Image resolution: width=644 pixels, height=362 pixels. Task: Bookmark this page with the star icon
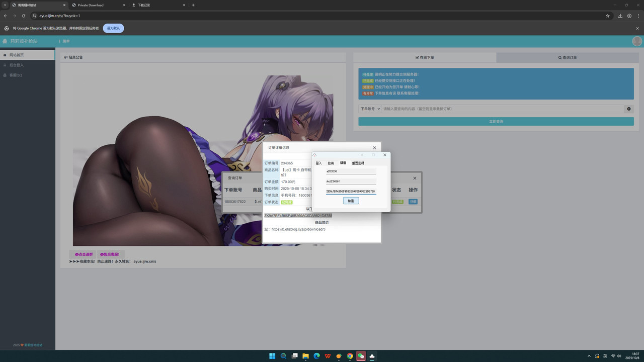[x=608, y=16]
